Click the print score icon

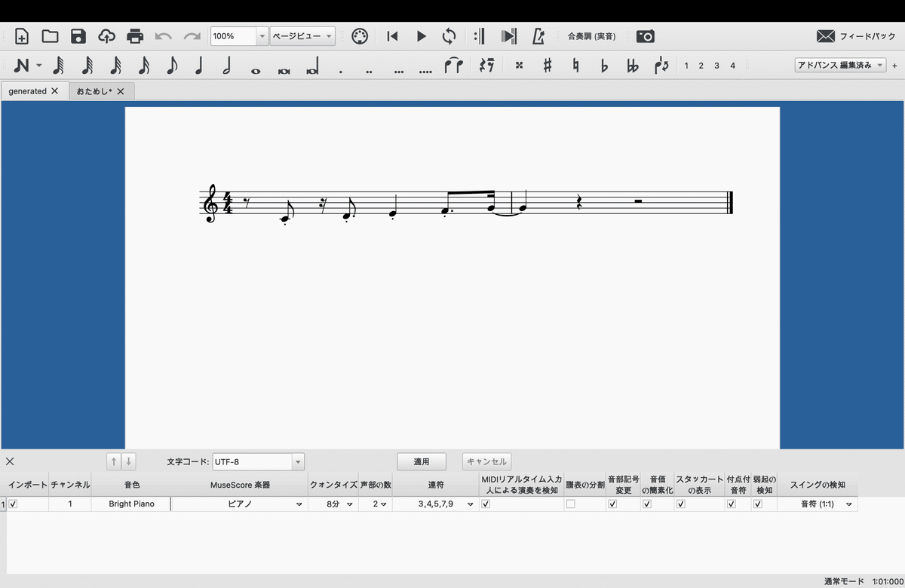[134, 35]
